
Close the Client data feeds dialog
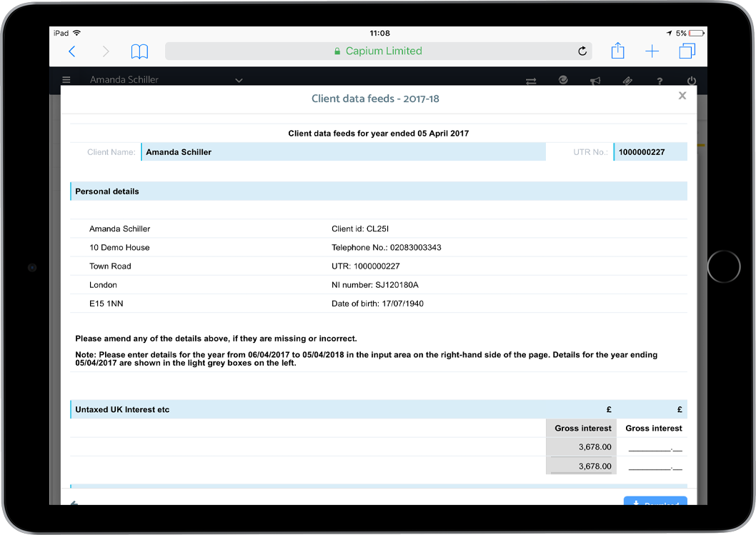682,96
